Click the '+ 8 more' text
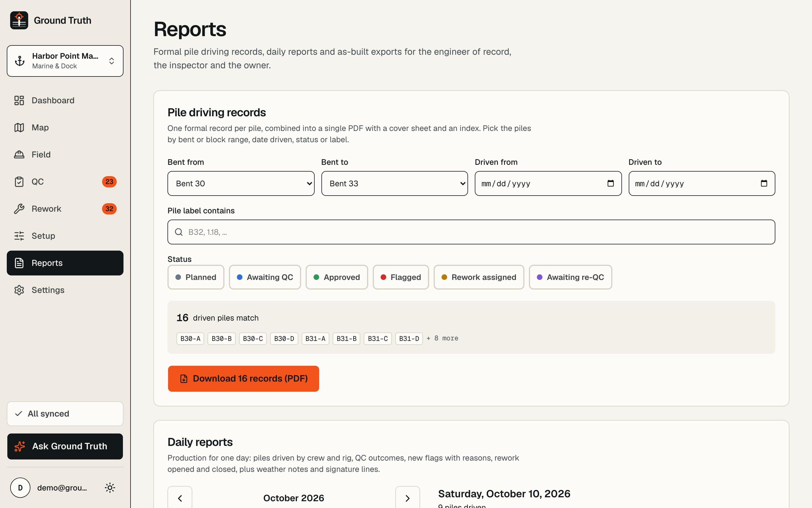Image resolution: width=812 pixels, height=508 pixels. [442, 338]
